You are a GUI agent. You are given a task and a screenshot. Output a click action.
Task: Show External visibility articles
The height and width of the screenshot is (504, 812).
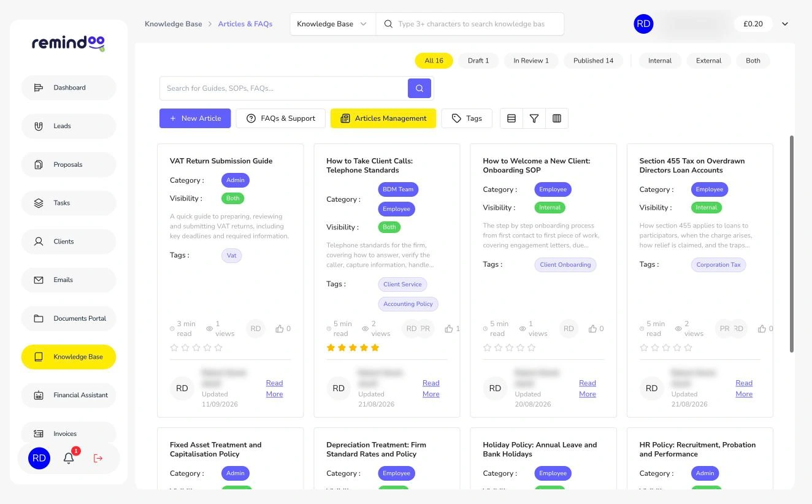708,61
